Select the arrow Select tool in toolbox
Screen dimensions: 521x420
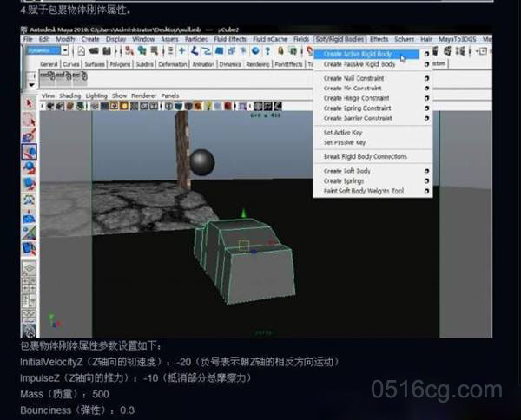30,104
